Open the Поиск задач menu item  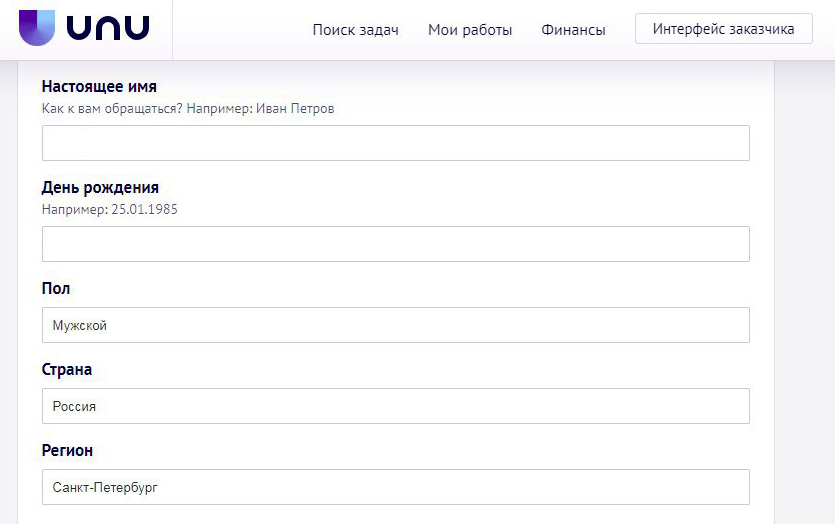(355, 30)
